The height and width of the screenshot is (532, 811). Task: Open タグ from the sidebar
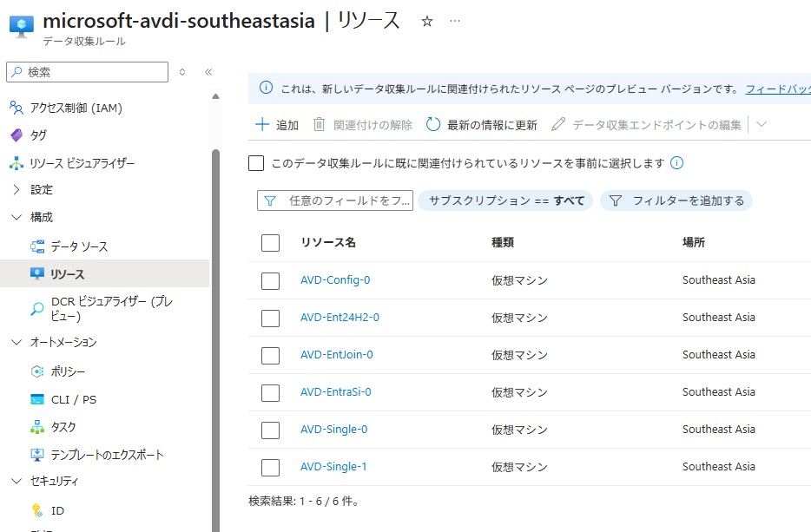coord(38,135)
